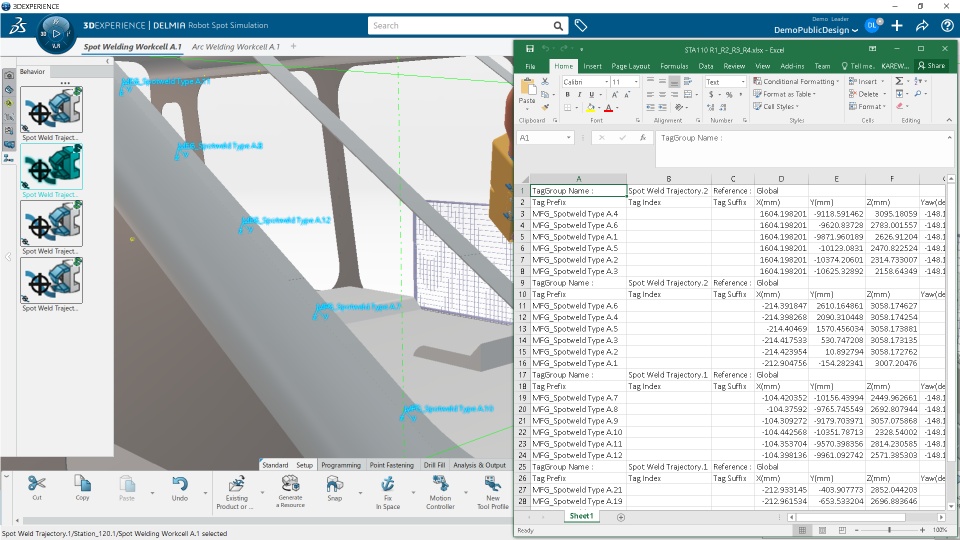Click Increase Font Size icon in Excel
This screenshot has height=540, width=960.
[615, 94]
